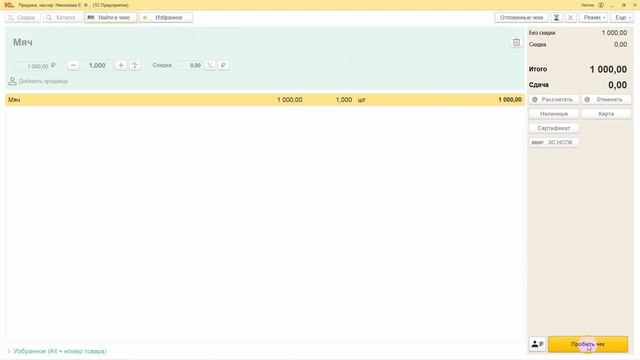The width and height of the screenshot is (640, 360).
Task: Click the row total 1 000,00 in the Мяч line
Action: point(510,100)
